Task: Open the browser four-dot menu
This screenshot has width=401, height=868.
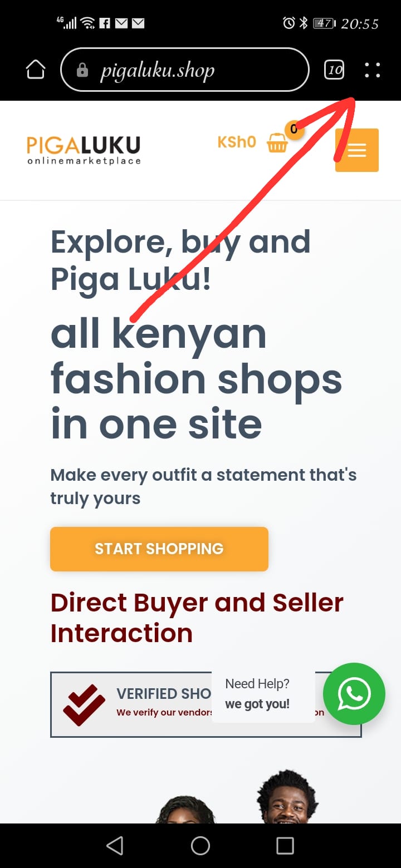Action: coord(372,70)
